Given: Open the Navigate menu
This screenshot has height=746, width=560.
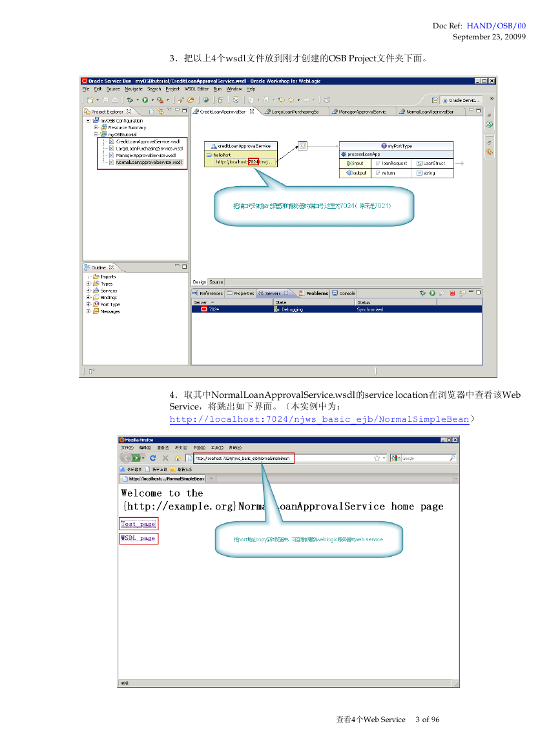Looking at the screenshot, I should (134, 89).
